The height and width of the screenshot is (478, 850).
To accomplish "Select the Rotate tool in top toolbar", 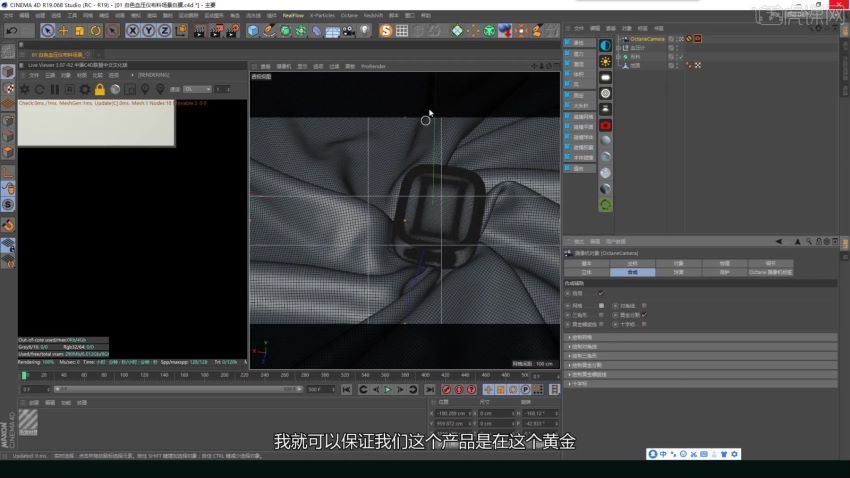I will coord(95,31).
